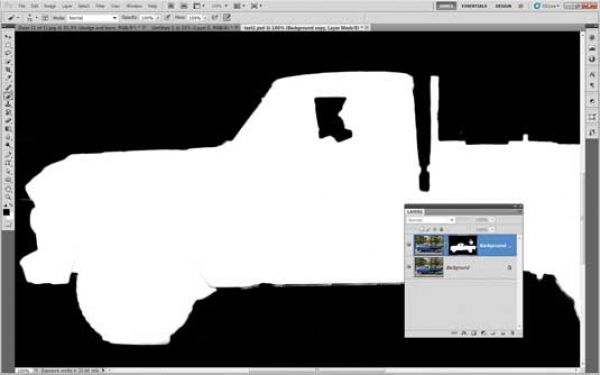
Task: Open the Filter menu
Action: [x=100, y=6]
